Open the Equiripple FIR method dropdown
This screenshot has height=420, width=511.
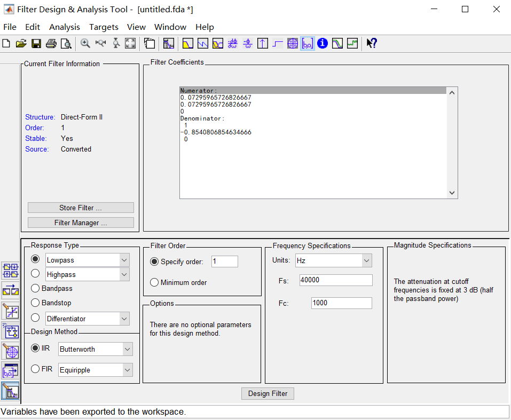click(x=128, y=370)
